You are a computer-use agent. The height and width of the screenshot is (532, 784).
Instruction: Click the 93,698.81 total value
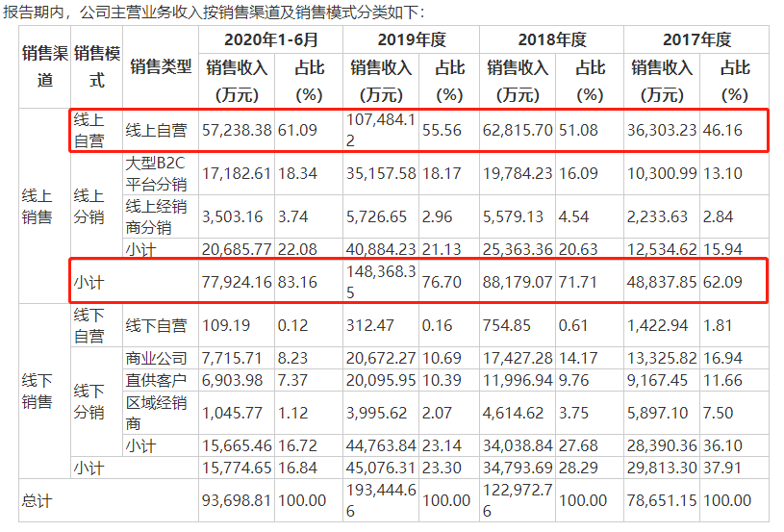[237, 500]
